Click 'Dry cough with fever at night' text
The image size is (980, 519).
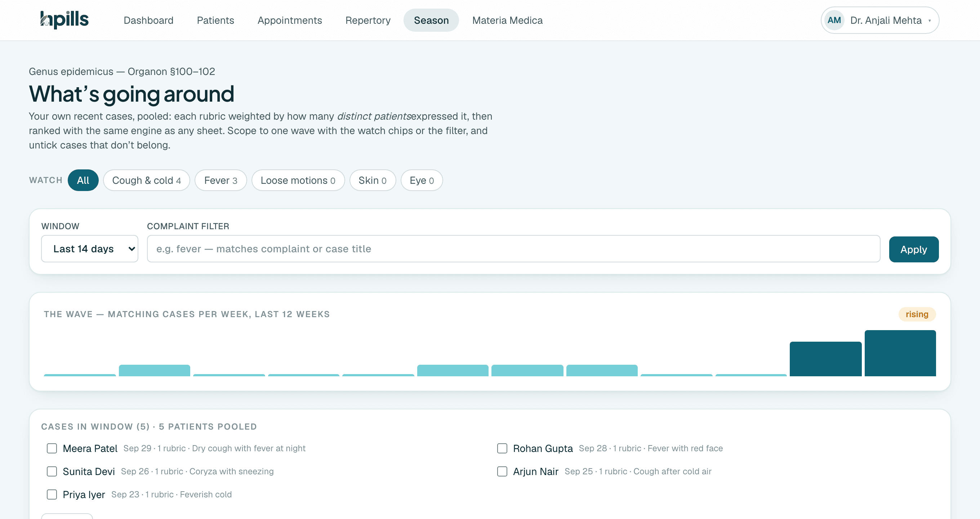click(249, 448)
